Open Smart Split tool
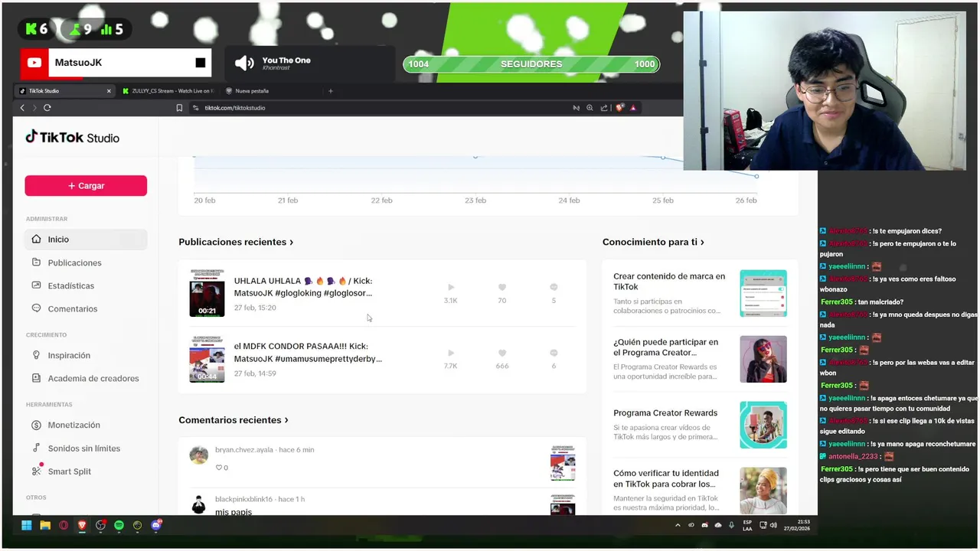 [86, 471]
